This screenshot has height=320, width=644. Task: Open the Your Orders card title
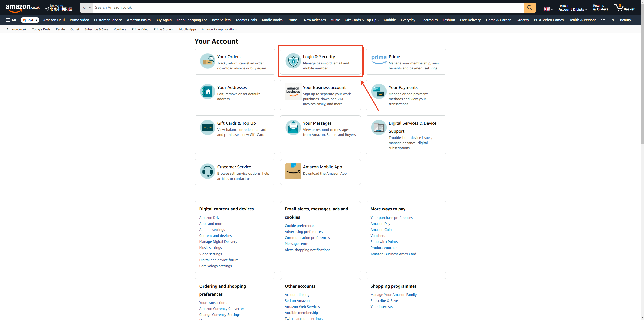(229, 57)
